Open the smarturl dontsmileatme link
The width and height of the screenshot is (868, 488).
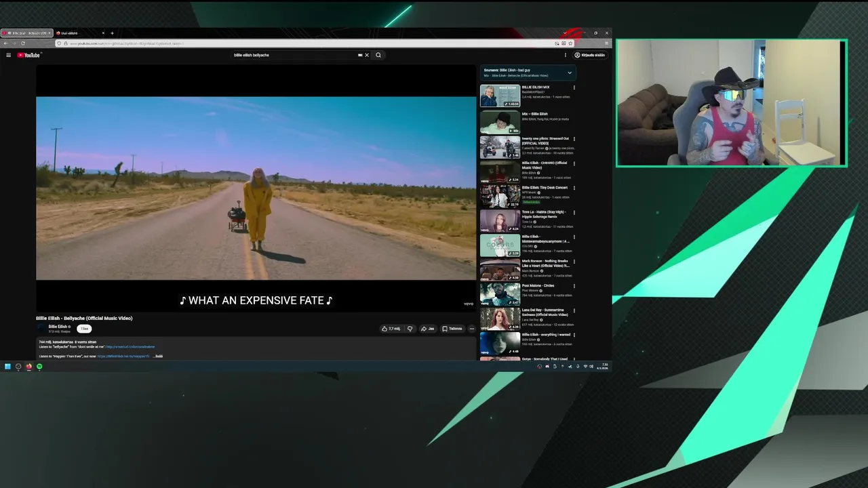click(x=130, y=347)
